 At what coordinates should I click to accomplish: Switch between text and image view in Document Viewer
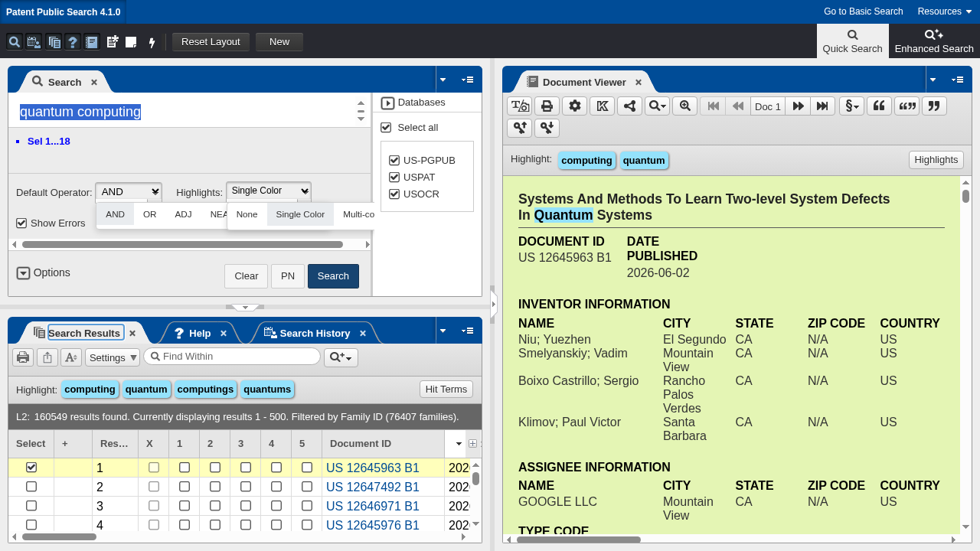519,106
